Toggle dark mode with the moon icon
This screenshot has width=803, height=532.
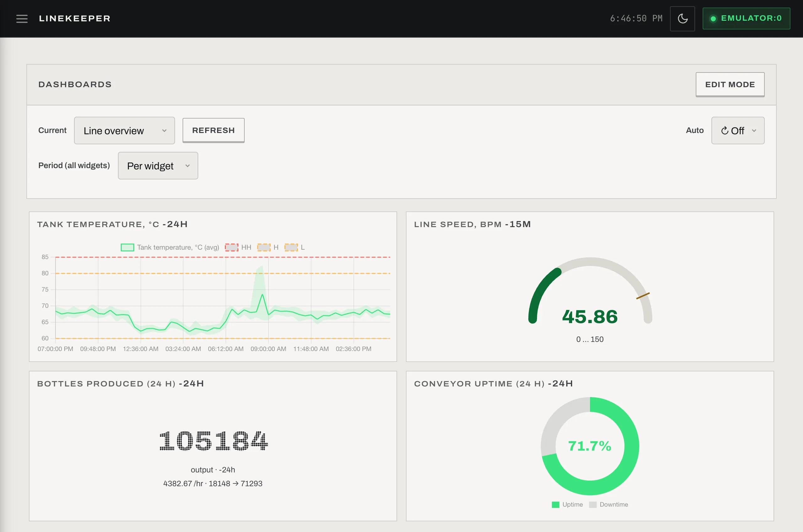tap(682, 19)
